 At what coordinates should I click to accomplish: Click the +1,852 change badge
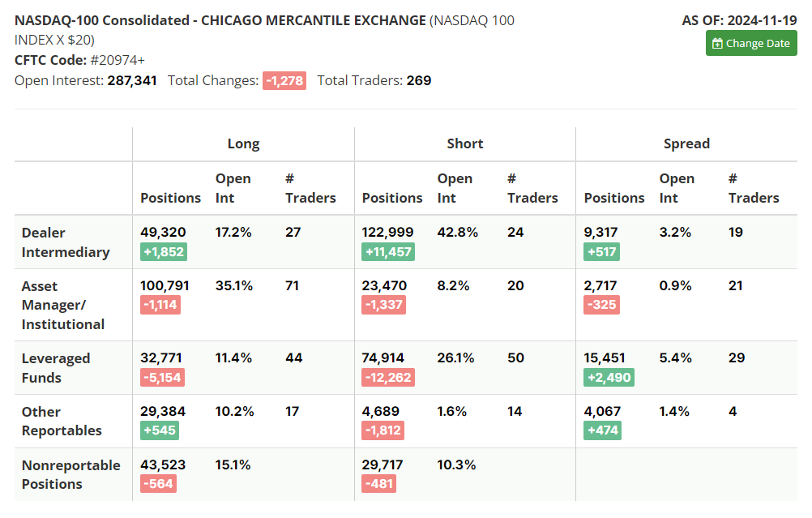[x=164, y=252]
